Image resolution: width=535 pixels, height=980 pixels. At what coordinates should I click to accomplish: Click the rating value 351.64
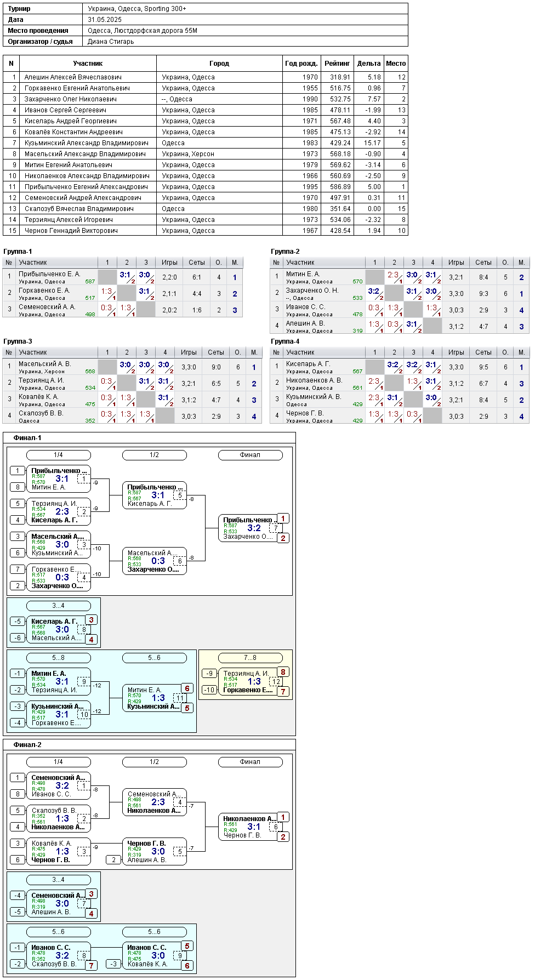(x=340, y=209)
